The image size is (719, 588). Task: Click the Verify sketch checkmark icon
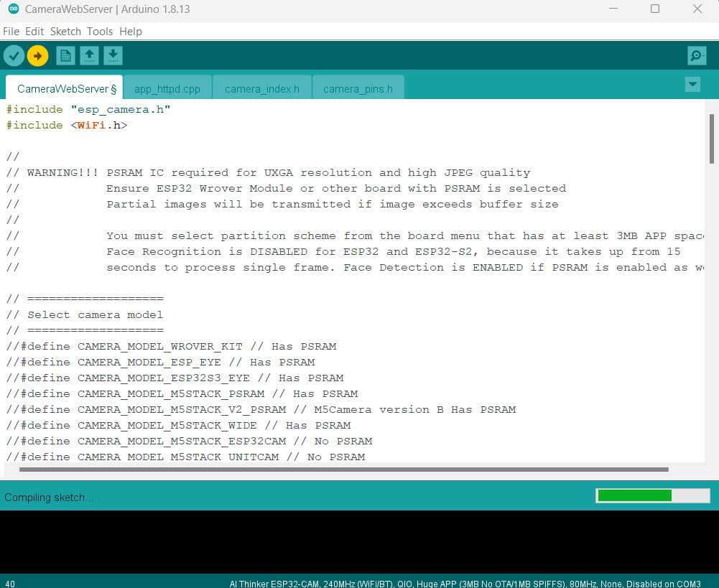coord(14,55)
